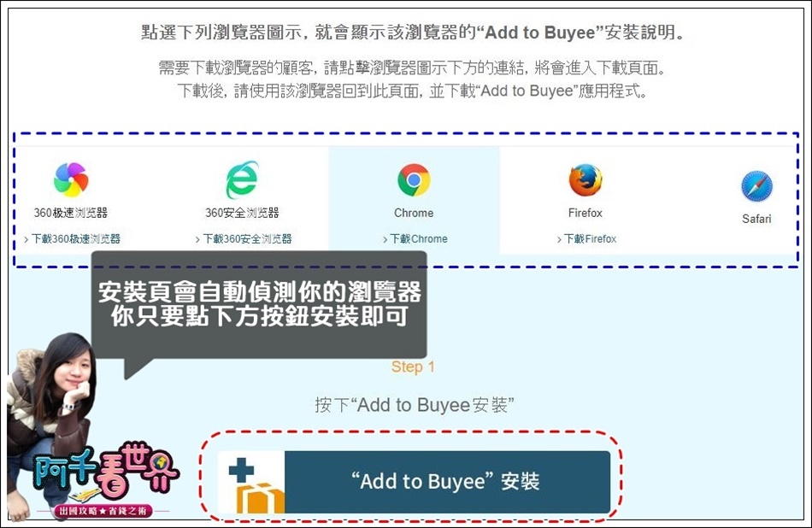812x528 pixels.
Task: Switch to the Firefox tab label
Action: (x=585, y=213)
